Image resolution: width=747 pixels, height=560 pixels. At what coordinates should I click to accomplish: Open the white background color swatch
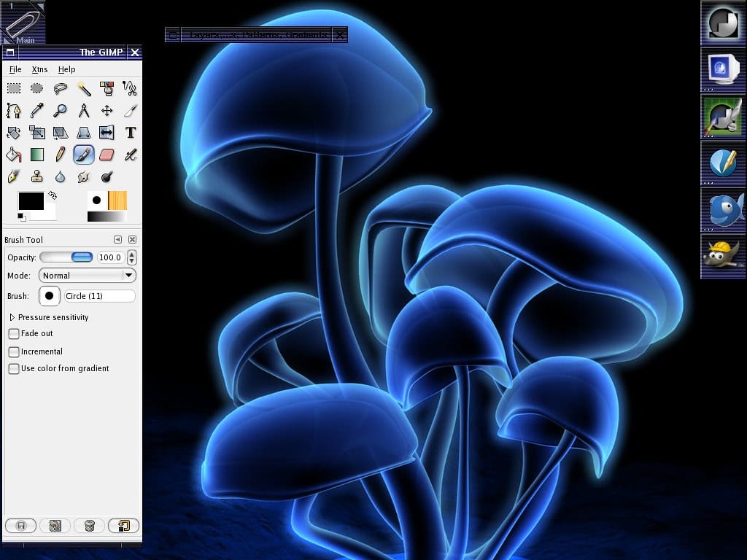[x=50, y=214]
